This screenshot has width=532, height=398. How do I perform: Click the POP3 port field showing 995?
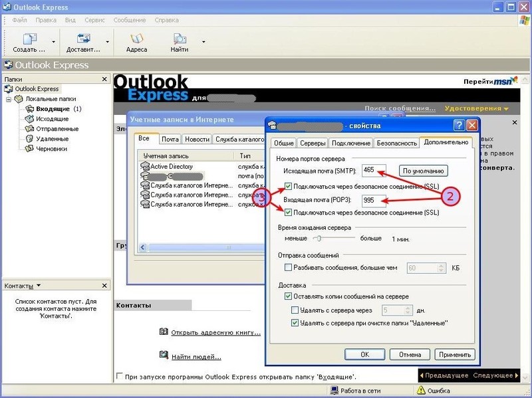click(374, 200)
